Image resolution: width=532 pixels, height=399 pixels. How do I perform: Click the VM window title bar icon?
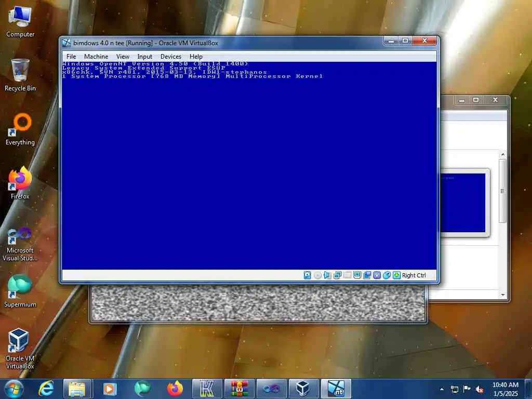pos(66,43)
